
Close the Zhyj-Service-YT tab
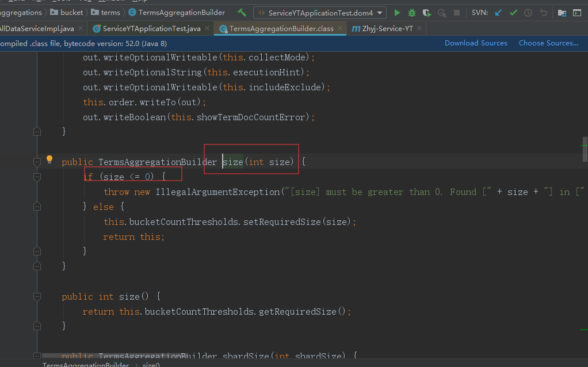(x=419, y=29)
